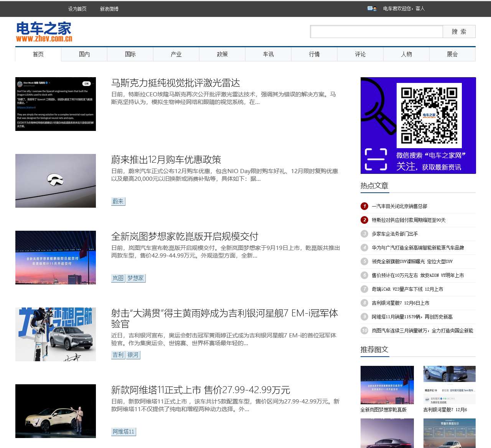Viewport: 491px width, 448px height.
Task: Open the 全新岚图梦想家乾崑版 caption link
Action: pos(384,410)
